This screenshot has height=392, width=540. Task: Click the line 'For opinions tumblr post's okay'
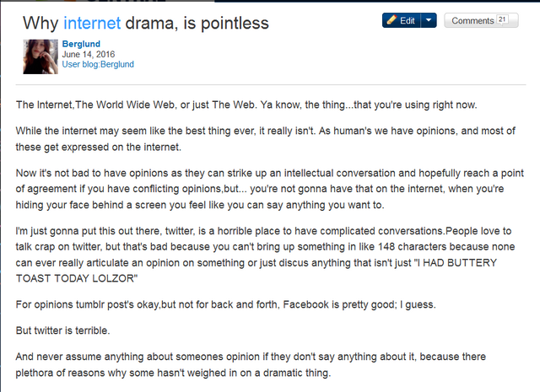click(x=225, y=304)
